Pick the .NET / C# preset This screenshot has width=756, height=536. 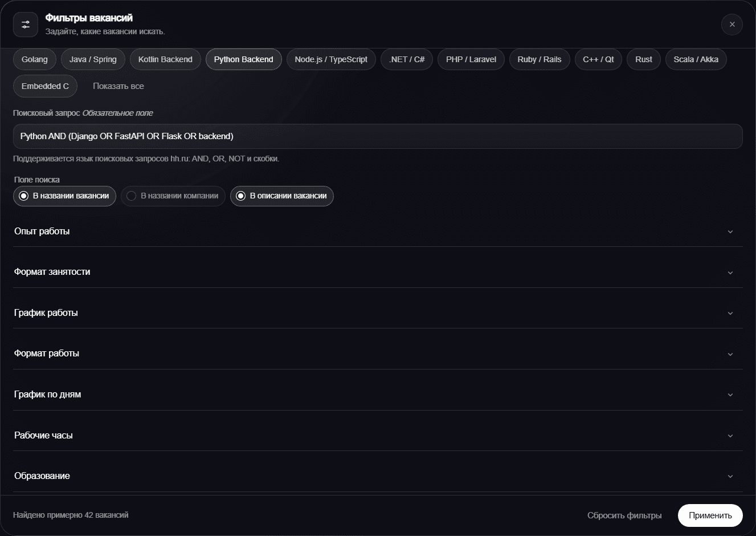407,59
